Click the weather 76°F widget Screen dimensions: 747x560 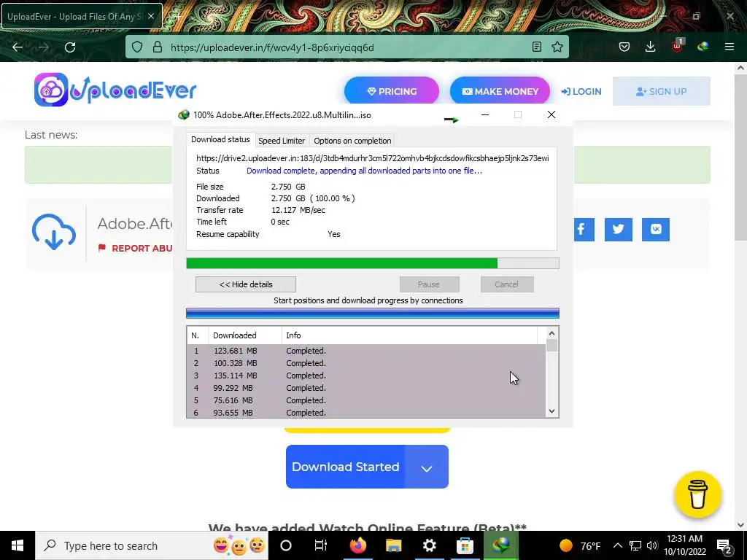click(x=580, y=545)
